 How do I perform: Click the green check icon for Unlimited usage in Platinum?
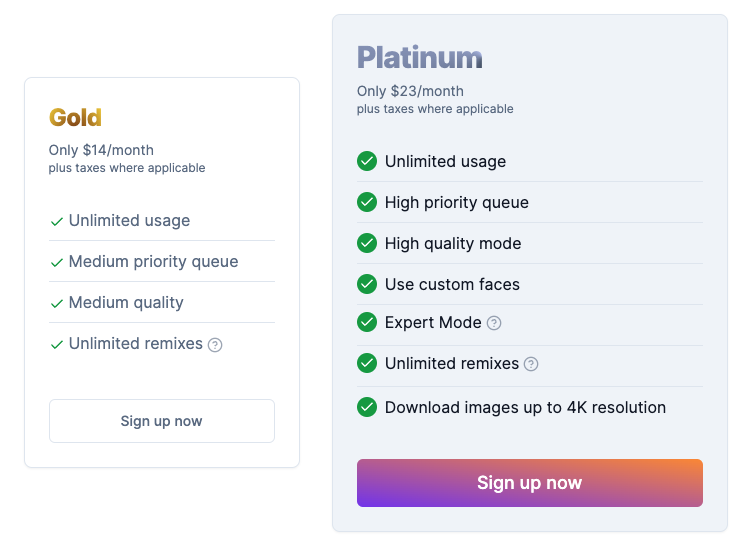[x=367, y=161]
